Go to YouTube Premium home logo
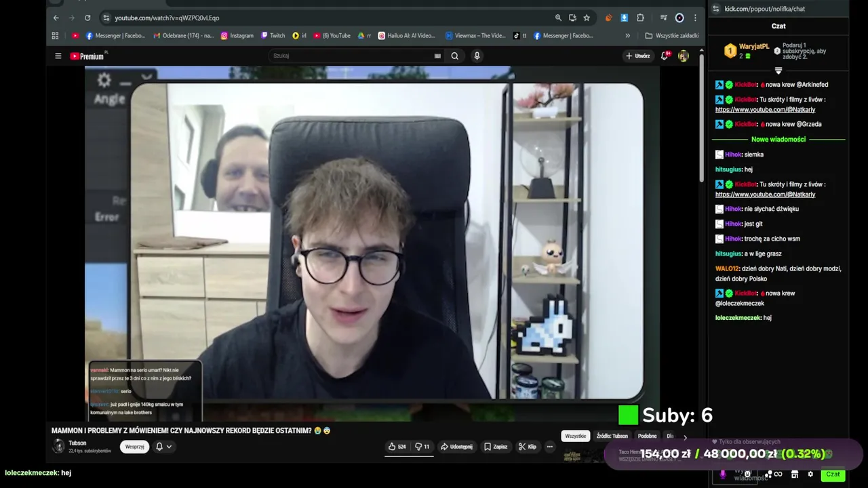This screenshot has height=488, width=868. point(88,56)
